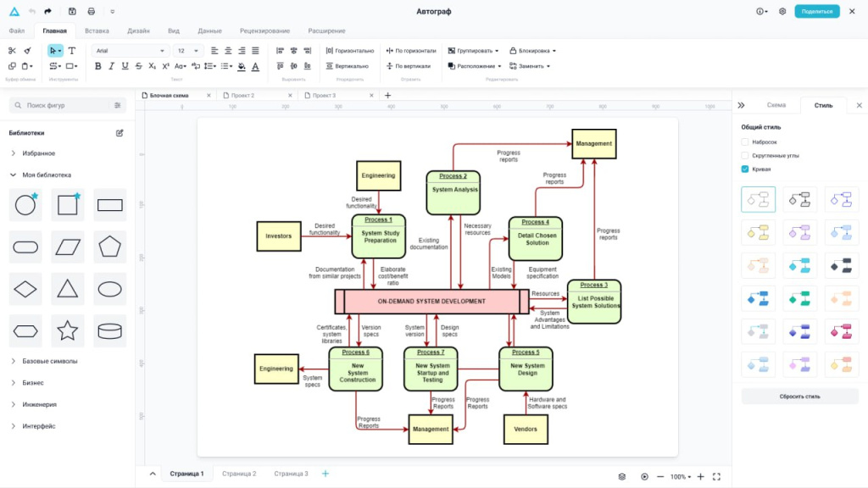The width and height of the screenshot is (868, 488).
Task: Toggle the Скругленные углы checkbox
Action: tap(745, 156)
